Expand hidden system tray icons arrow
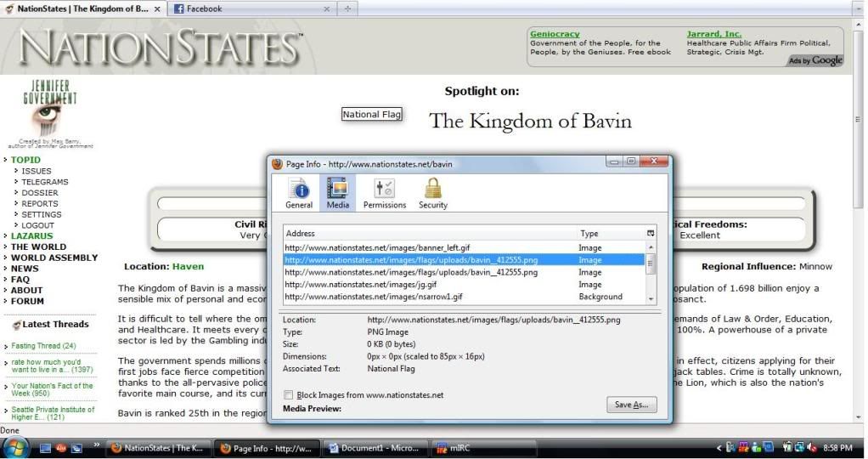 click(720, 448)
